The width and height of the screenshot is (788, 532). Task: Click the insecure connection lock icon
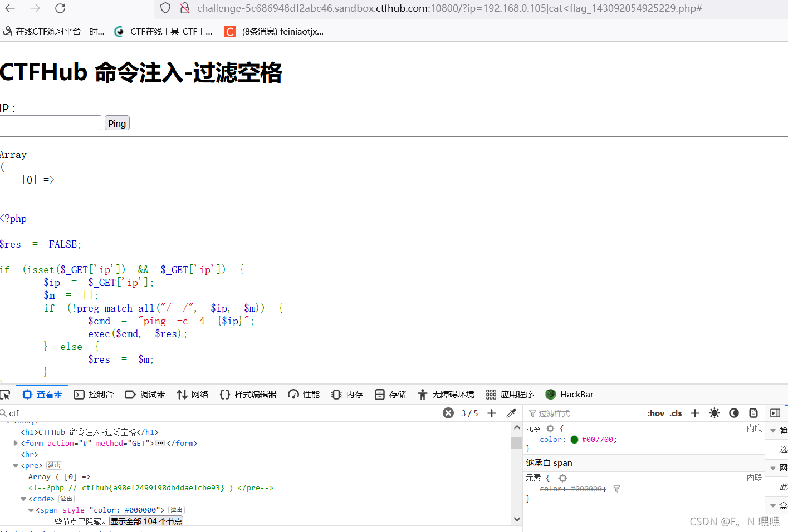coord(185,8)
